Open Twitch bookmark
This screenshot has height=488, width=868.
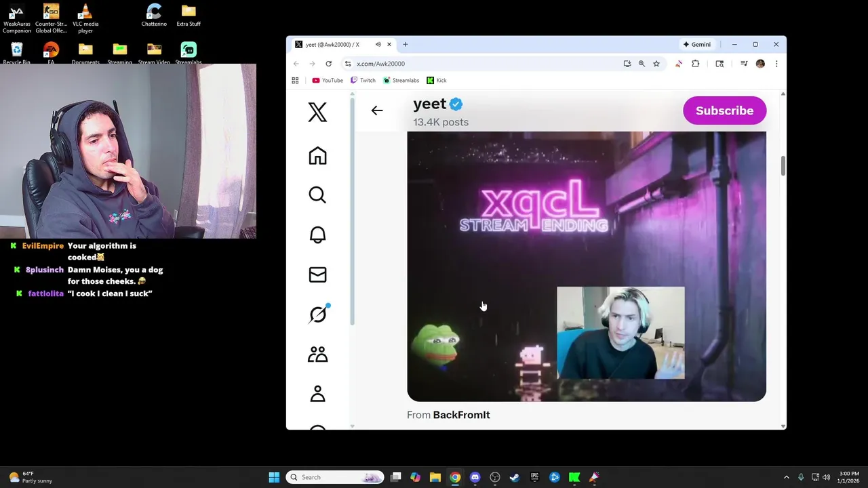(363, 80)
